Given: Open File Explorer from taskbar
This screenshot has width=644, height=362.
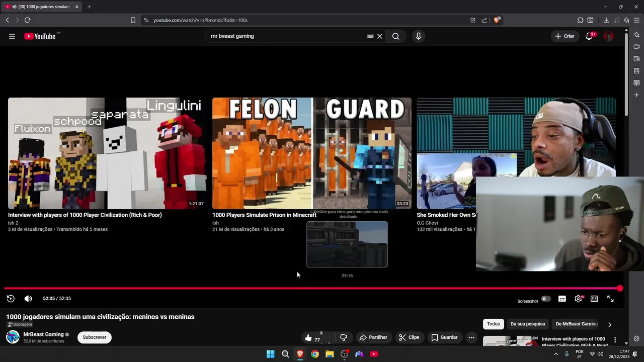Looking at the screenshot, I should [x=330, y=354].
